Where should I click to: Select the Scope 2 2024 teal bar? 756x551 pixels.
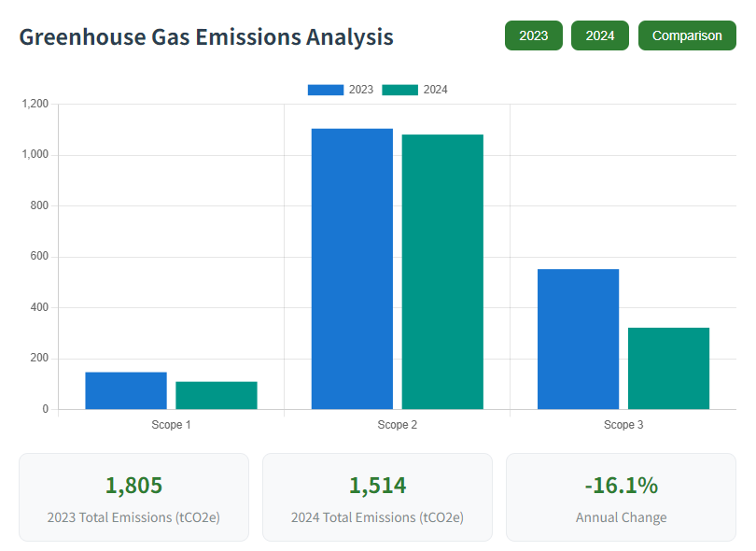pyautogui.click(x=442, y=272)
